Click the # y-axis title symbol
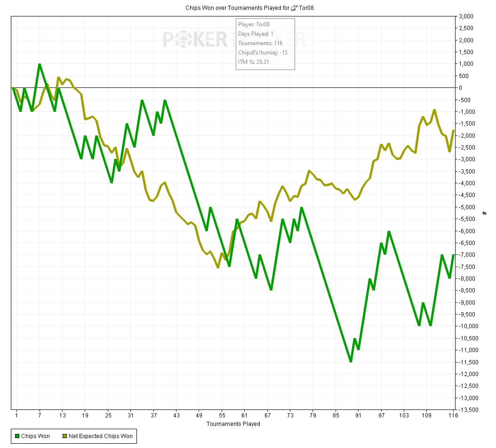Image resolution: width=496 pixels, height=448 pixels. 484,213
